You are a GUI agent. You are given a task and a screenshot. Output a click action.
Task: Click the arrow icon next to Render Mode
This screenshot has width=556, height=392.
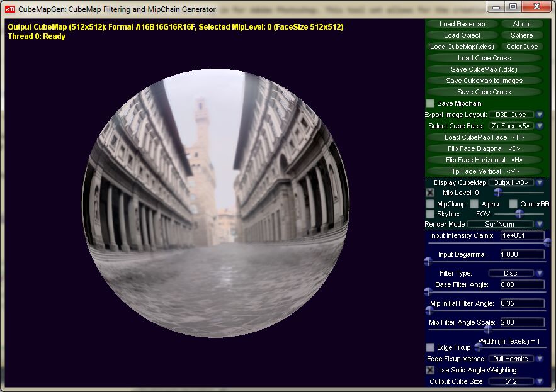pyautogui.click(x=540, y=224)
